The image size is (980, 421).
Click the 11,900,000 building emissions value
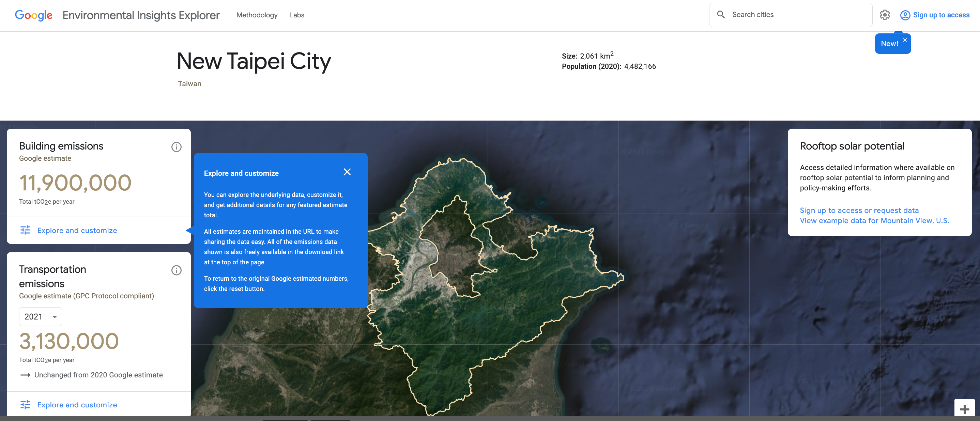[x=75, y=183]
